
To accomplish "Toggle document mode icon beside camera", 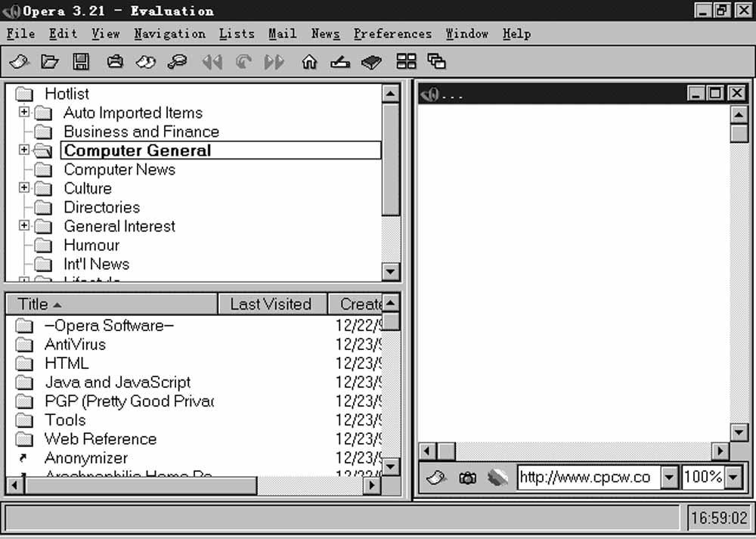I will [x=497, y=477].
